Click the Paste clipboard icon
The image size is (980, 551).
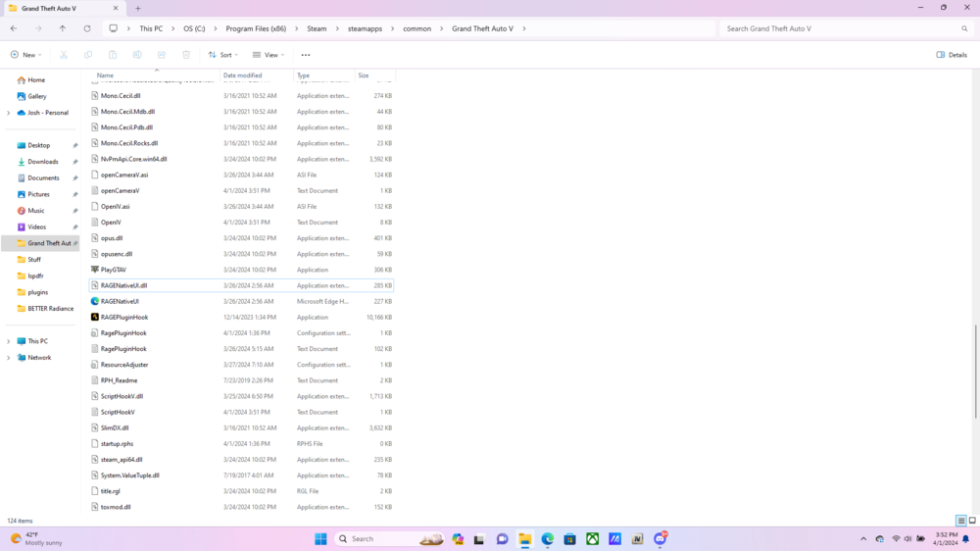click(113, 55)
